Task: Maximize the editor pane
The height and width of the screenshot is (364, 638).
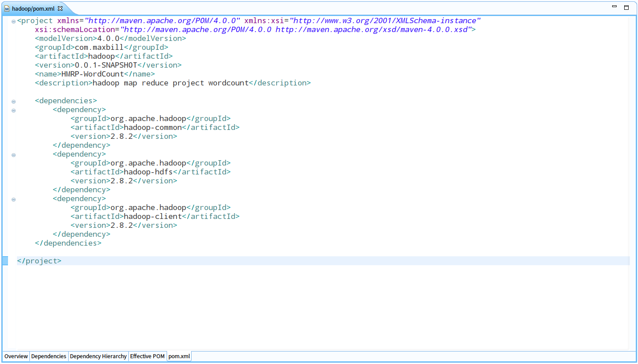Action: [626, 7]
